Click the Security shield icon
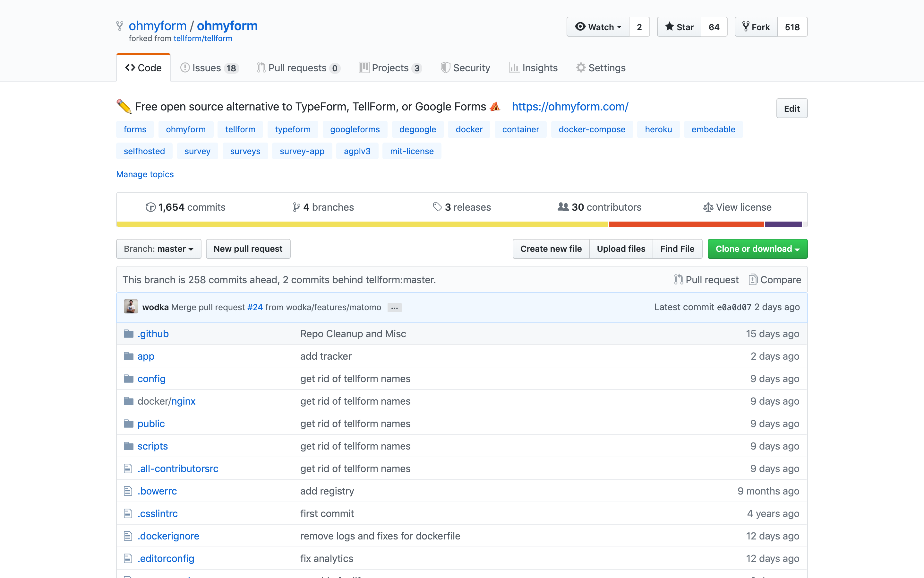Viewport: 924px width, 578px height. pyautogui.click(x=445, y=68)
